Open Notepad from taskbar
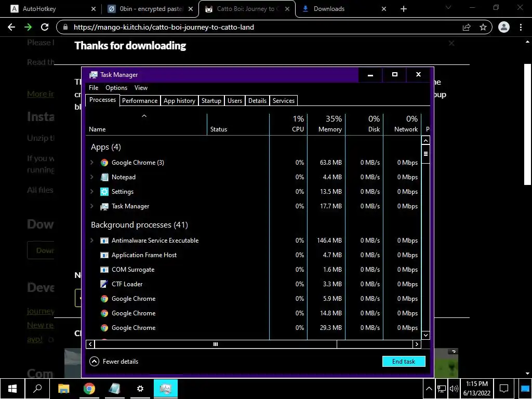 [x=115, y=389]
